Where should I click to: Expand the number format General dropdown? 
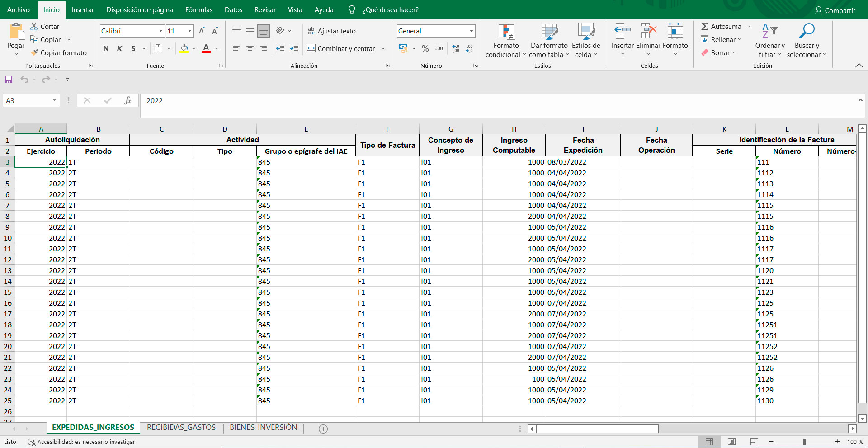coord(472,31)
